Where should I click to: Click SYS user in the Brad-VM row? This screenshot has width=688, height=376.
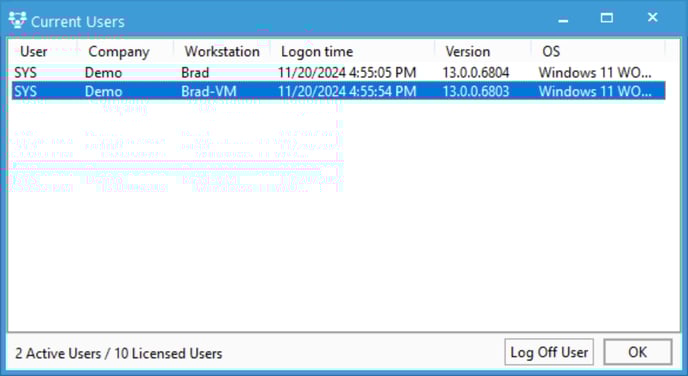pos(25,91)
